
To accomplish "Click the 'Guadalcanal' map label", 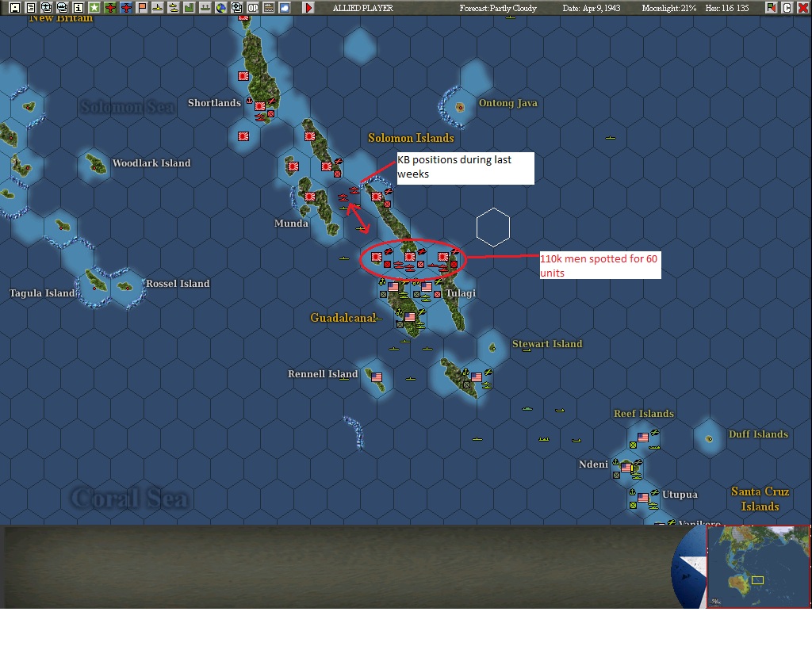I will click(343, 318).
